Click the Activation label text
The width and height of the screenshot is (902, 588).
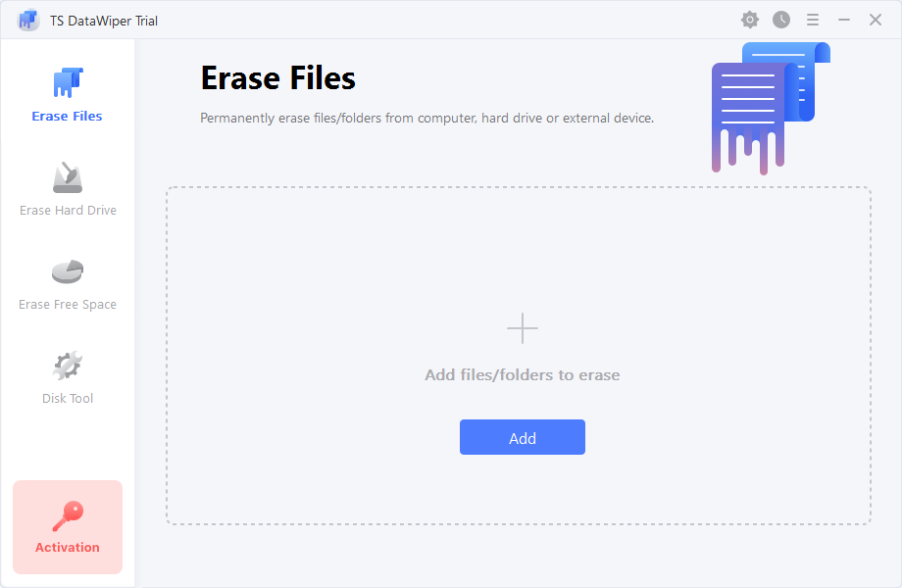click(x=68, y=548)
